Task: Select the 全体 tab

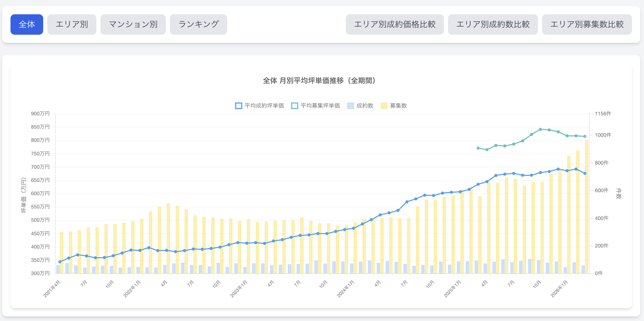Action: pos(27,24)
